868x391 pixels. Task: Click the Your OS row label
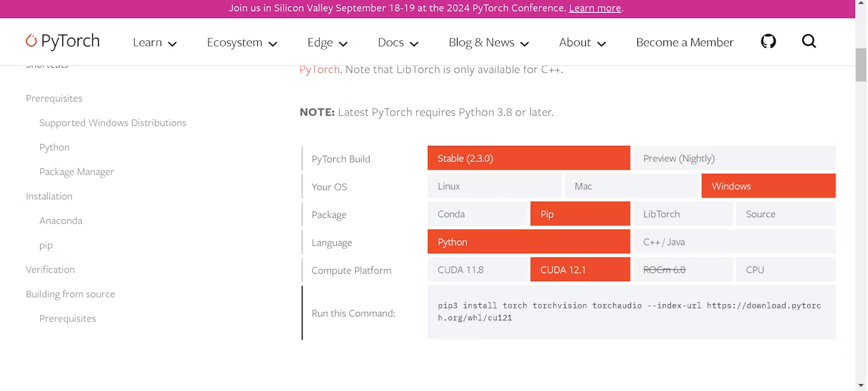click(329, 187)
